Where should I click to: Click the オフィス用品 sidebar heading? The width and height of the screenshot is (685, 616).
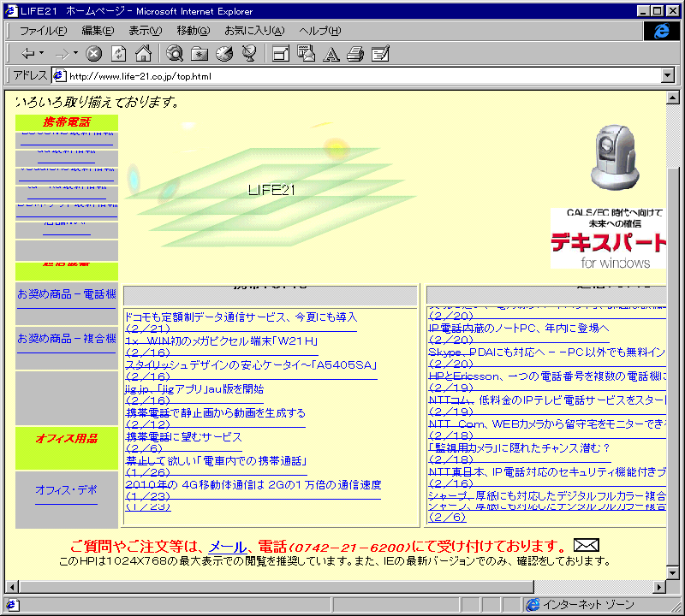67,439
